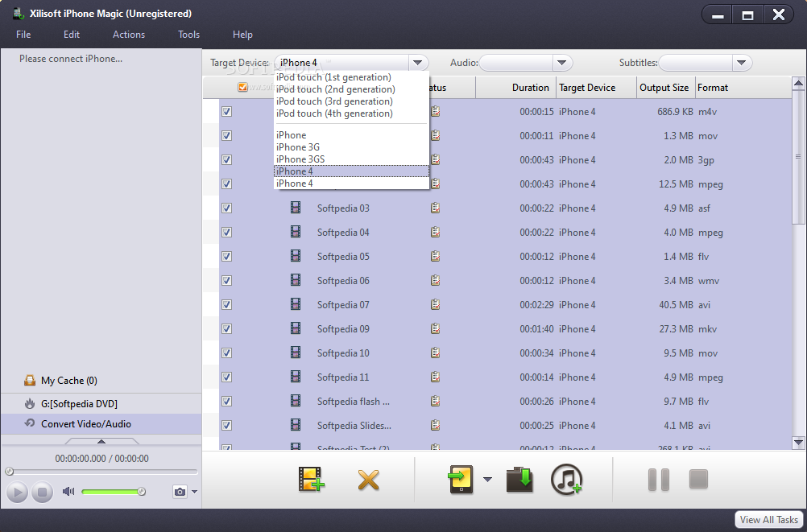This screenshot has width=807, height=532.
Task: Toggle the select-all checkbox in header
Action: [242, 88]
